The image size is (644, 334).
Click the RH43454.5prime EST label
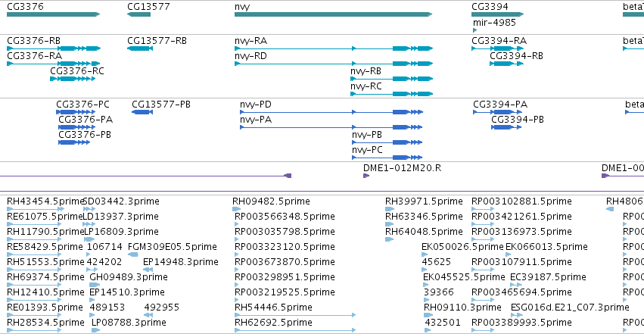(x=45, y=201)
